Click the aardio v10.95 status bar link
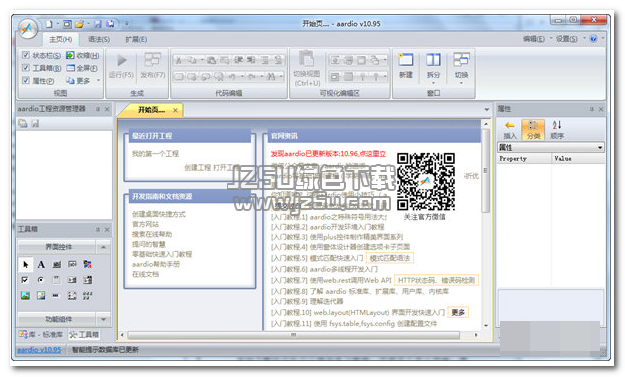Screen dimensions: 625x377 (x=39, y=350)
